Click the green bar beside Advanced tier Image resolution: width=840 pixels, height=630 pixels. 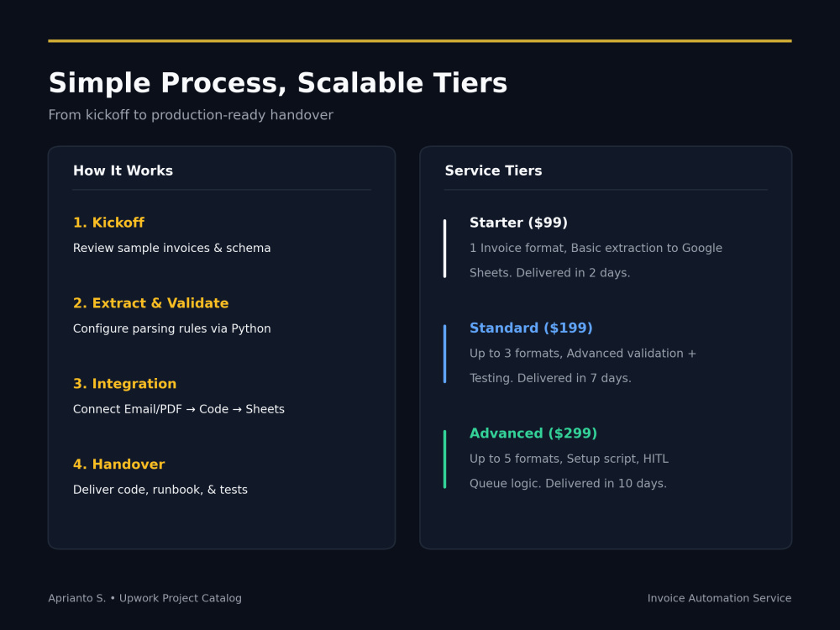click(444, 459)
